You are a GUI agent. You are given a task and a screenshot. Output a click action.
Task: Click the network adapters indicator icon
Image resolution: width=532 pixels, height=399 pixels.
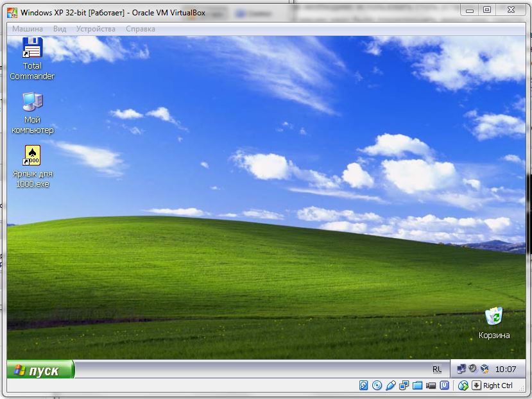point(404,386)
